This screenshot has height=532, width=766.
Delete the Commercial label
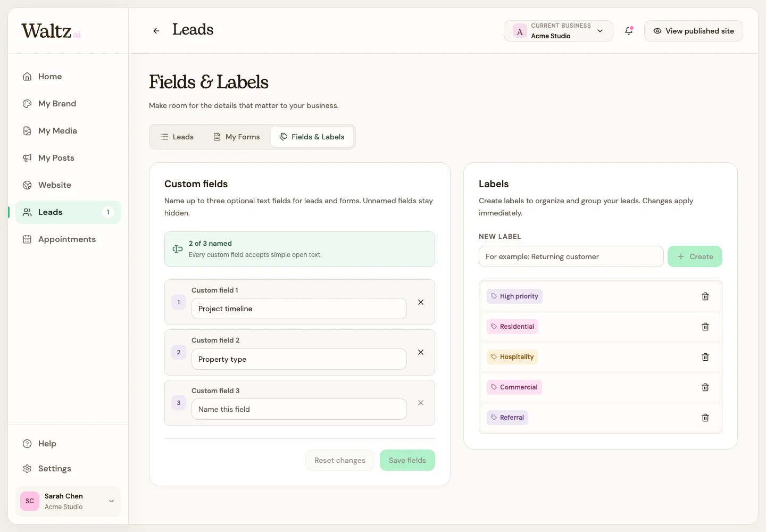[705, 387]
